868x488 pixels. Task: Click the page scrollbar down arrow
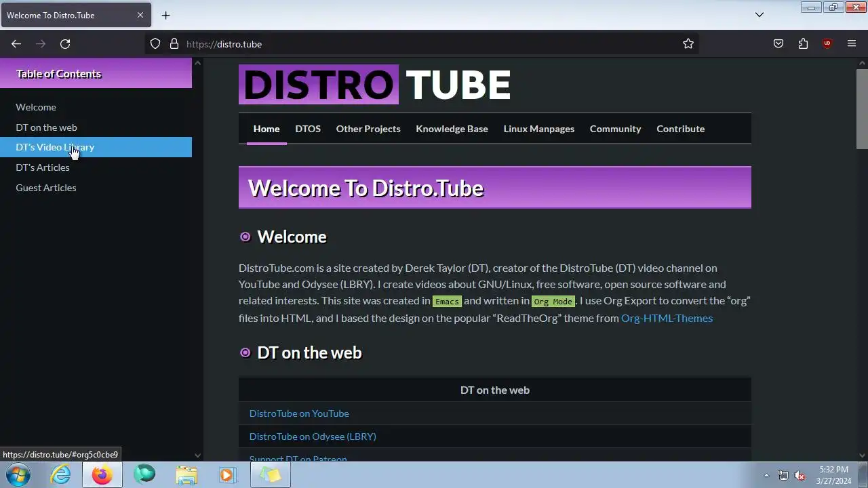862,455
